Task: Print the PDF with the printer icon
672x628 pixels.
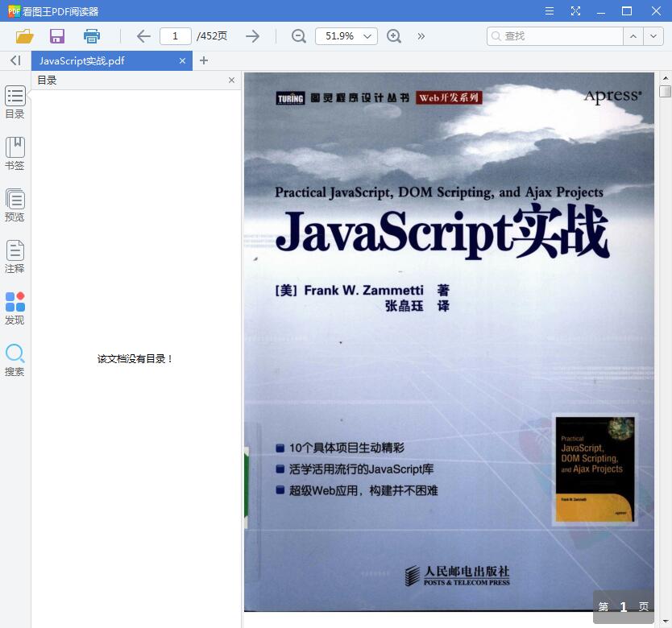Action: 91,36
